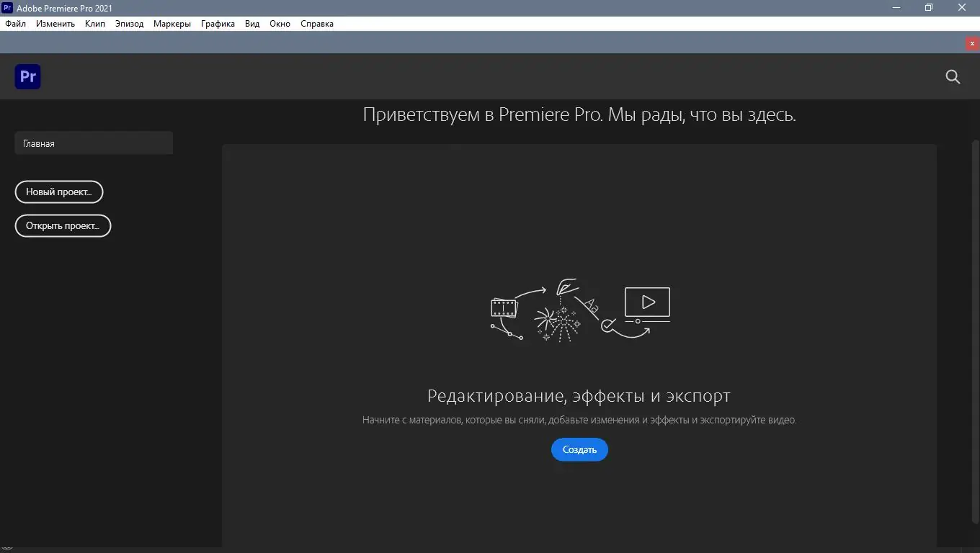Open the Справка menu
980x553 pixels.
[x=316, y=23]
